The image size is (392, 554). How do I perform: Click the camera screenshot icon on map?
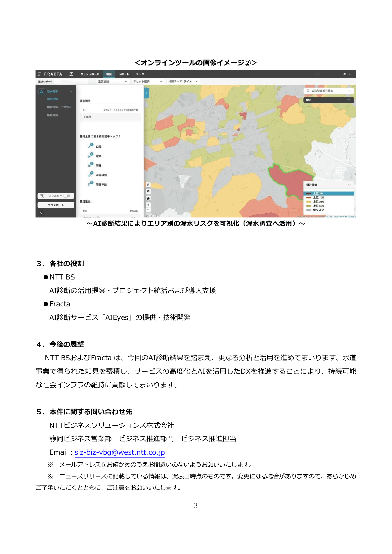tap(148, 191)
